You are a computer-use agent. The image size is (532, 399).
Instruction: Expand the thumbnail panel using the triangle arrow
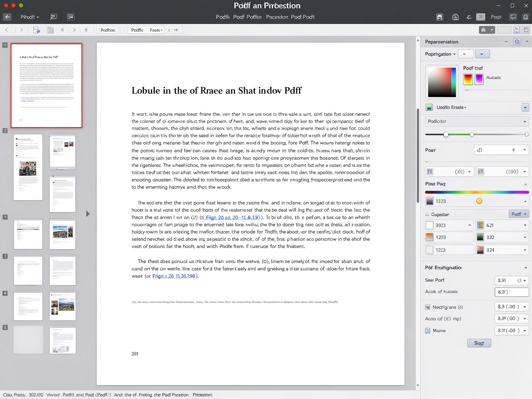tap(88, 214)
